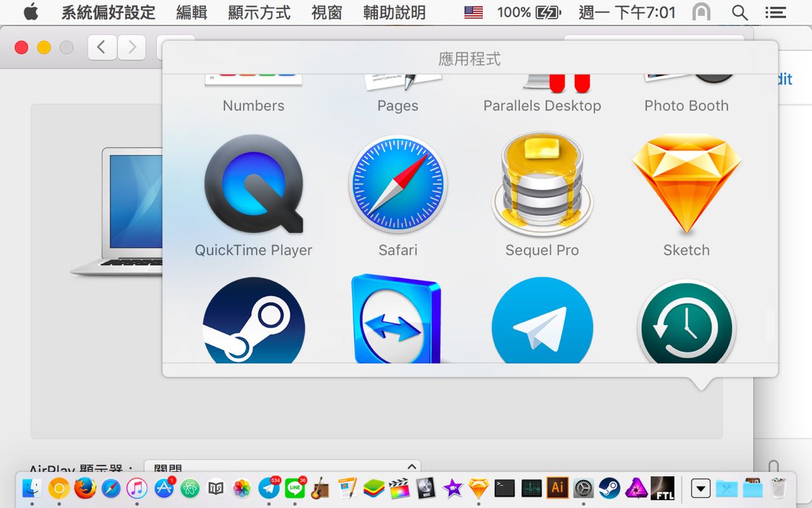Open the Apple menu
This screenshot has height=508, width=812.
pos(31,12)
